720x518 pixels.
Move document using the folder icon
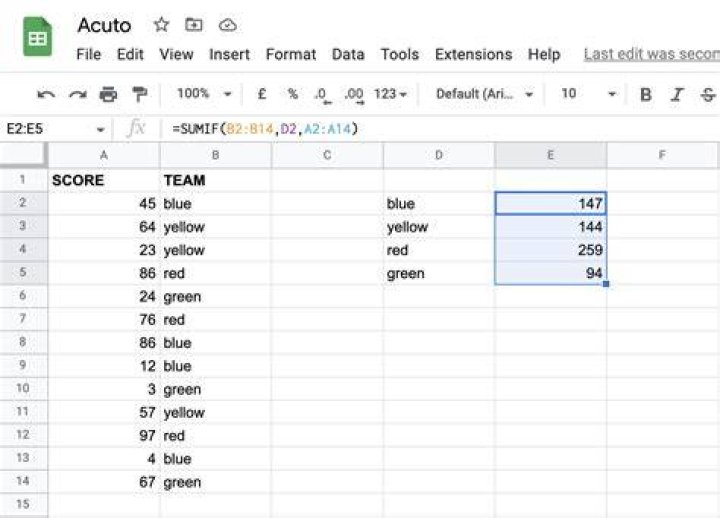coord(194,24)
